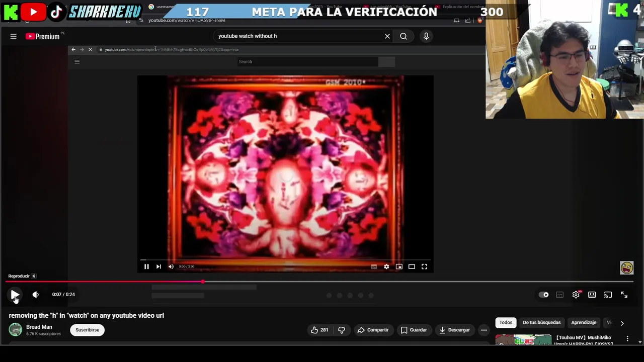Pause the inner recorded player
This screenshot has height=362, width=644.
(x=146, y=266)
